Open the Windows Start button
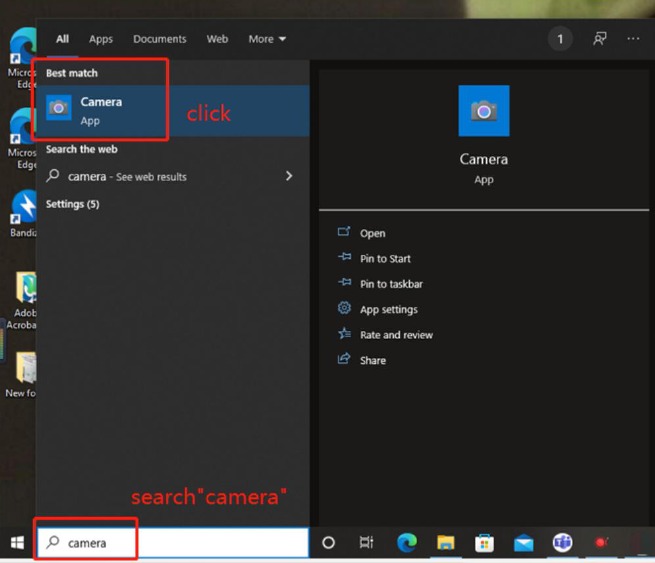Viewport: 655px width, 563px height. tap(17, 543)
